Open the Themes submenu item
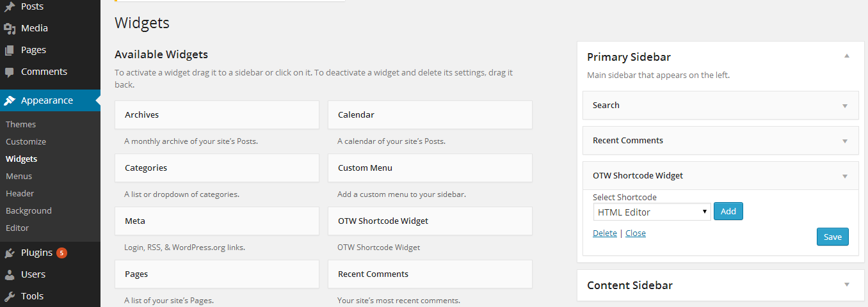This screenshot has height=307, width=868. [x=20, y=124]
